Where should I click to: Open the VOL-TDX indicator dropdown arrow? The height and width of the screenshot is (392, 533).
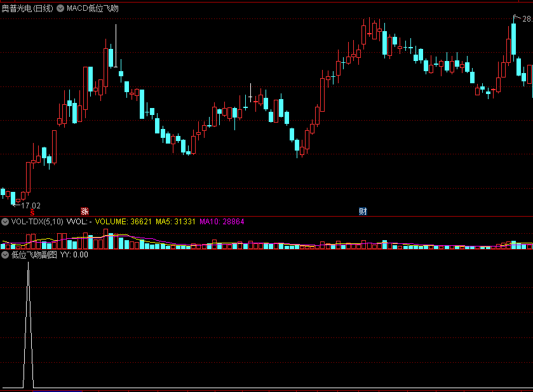pyautogui.click(x=5, y=222)
